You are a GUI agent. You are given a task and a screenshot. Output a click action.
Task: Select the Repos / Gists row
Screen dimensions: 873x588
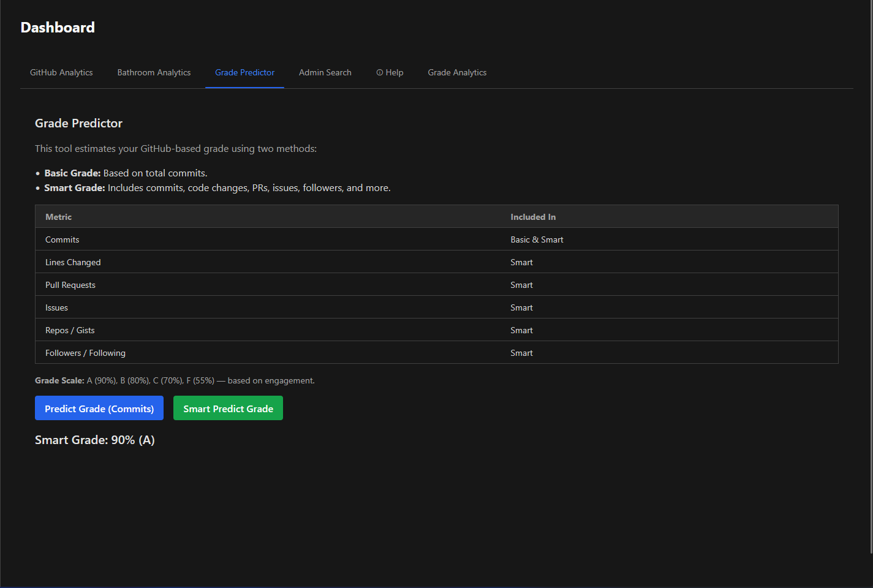(437, 330)
